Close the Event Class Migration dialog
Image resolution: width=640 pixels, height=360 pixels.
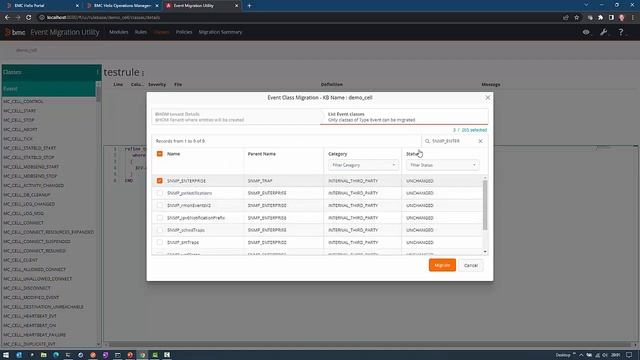pos(487,98)
